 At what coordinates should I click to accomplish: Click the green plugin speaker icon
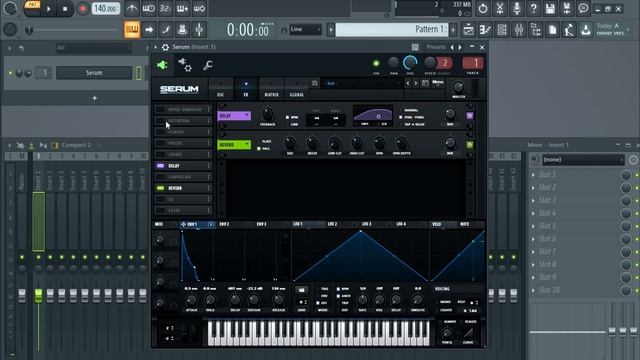pyautogui.click(x=162, y=65)
